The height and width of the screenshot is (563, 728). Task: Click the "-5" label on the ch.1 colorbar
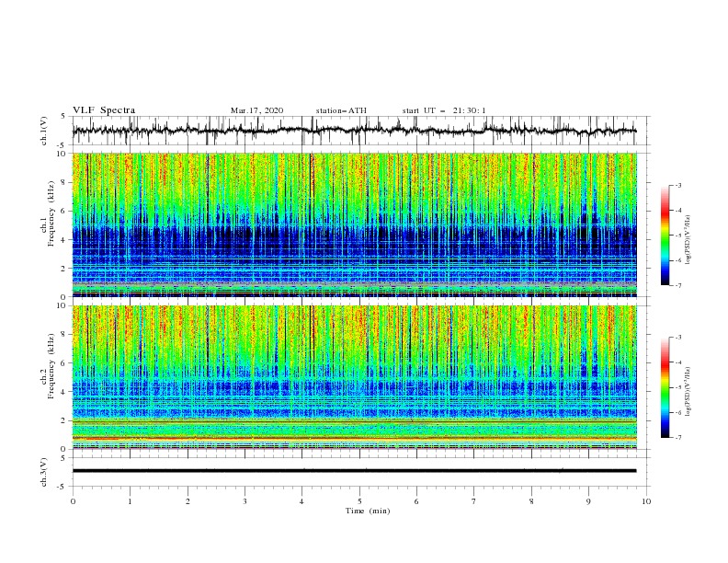[678, 236]
